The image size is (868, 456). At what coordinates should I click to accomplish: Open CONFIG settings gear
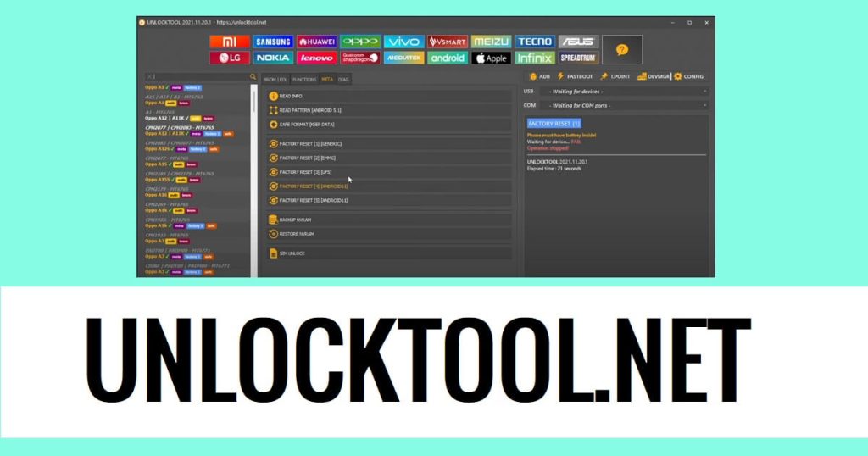[688, 76]
